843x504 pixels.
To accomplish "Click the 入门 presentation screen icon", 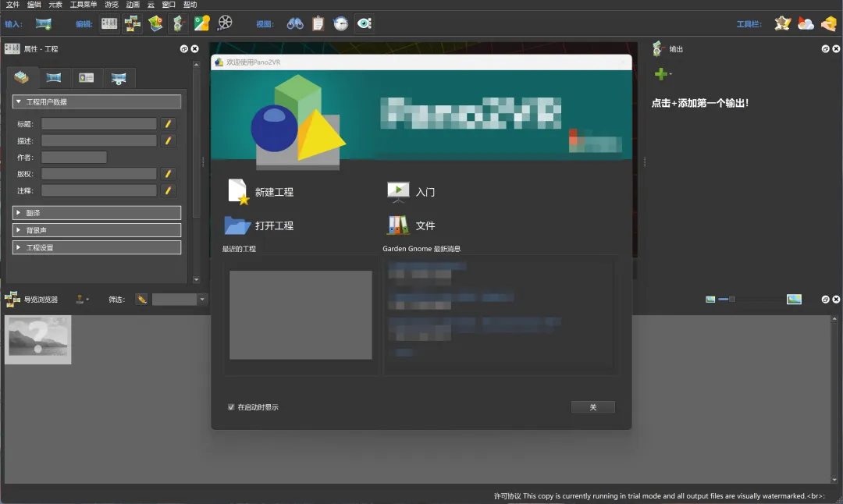I will 398,192.
